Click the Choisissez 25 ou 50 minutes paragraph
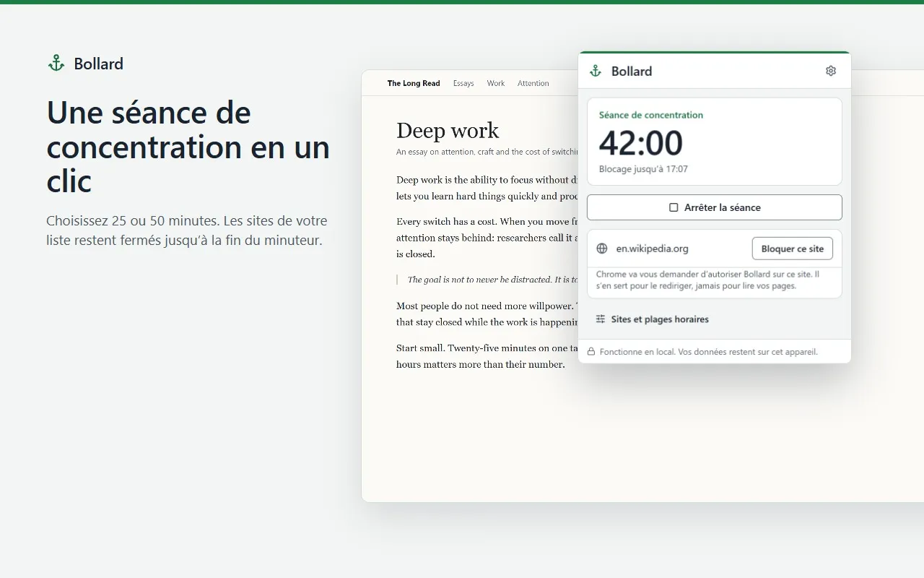This screenshot has width=924, height=578. click(187, 230)
